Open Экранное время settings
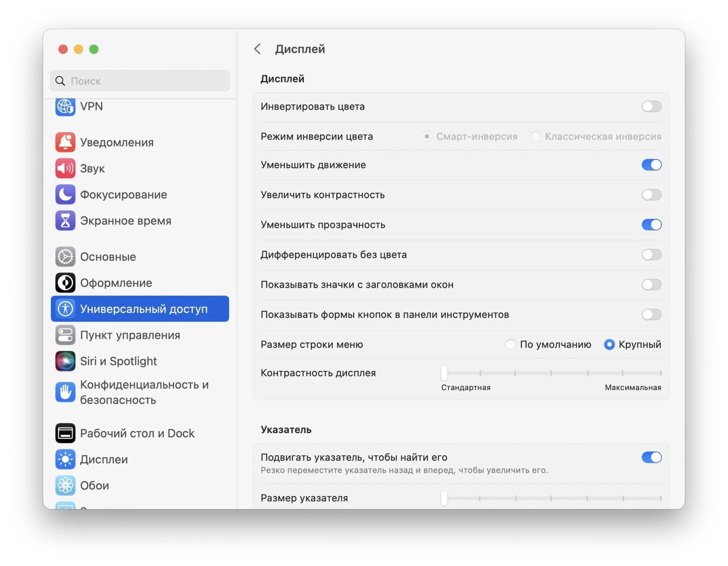Viewport: 728px width, 566px height. coord(126,220)
